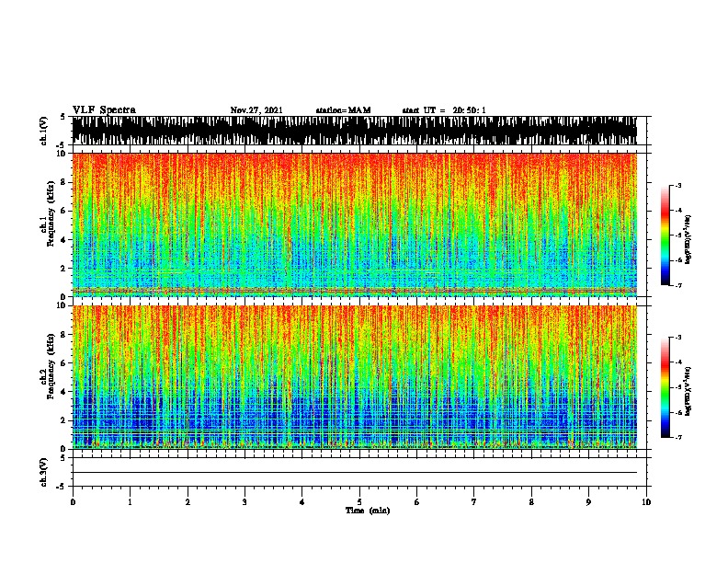Screen dimensions: 728x563
Task: Click the time axis tick label "8"
Action: click(x=531, y=502)
